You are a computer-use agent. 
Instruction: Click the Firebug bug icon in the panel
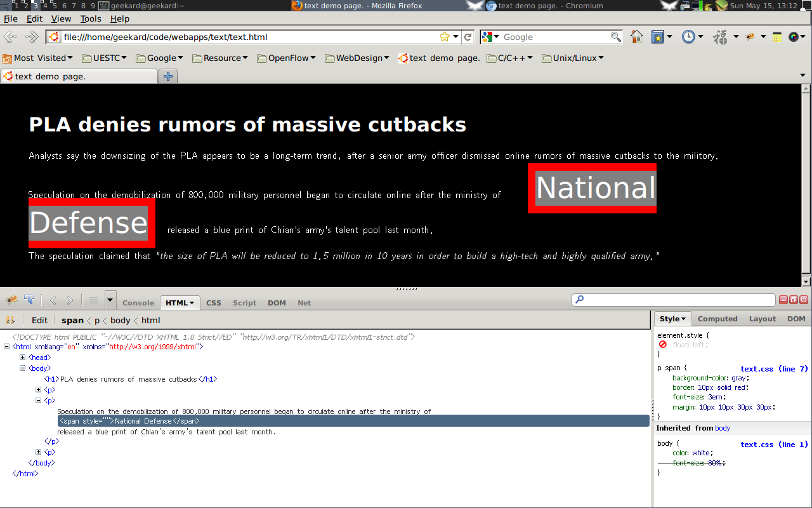click(x=11, y=300)
